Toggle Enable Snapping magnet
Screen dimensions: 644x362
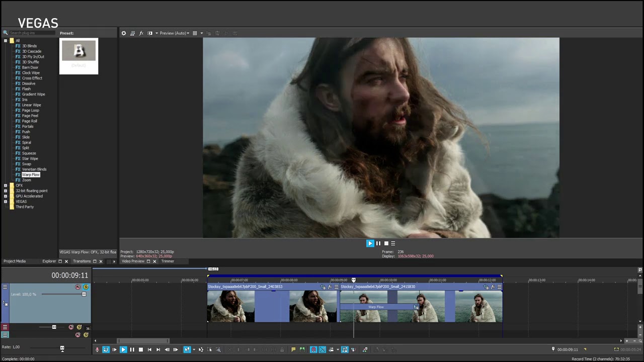point(313,349)
